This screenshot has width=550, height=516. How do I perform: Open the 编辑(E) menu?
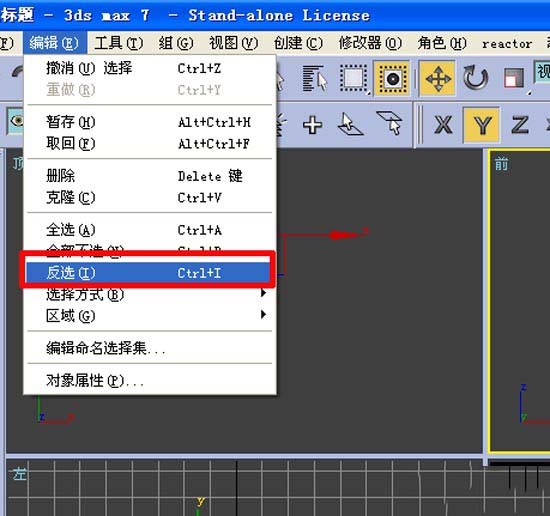click(x=54, y=43)
